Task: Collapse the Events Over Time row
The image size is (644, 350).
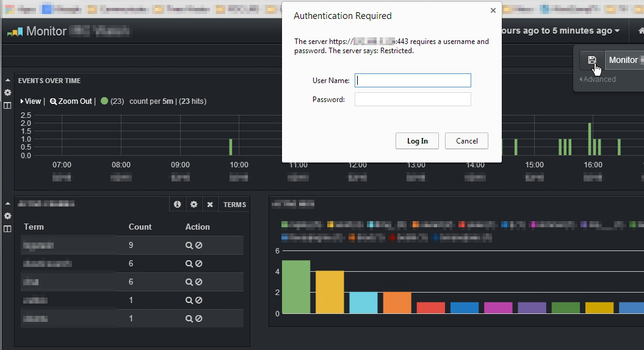Action: click(7, 81)
